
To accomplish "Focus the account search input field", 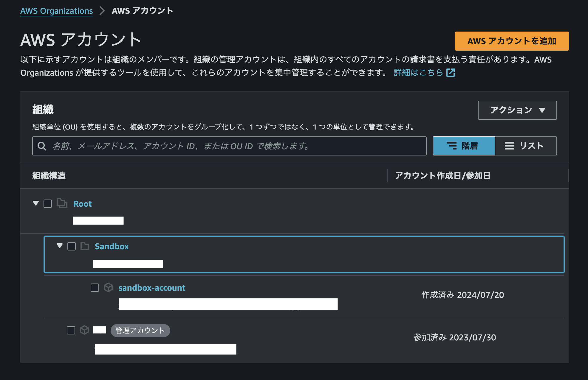I will pyautogui.click(x=229, y=146).
